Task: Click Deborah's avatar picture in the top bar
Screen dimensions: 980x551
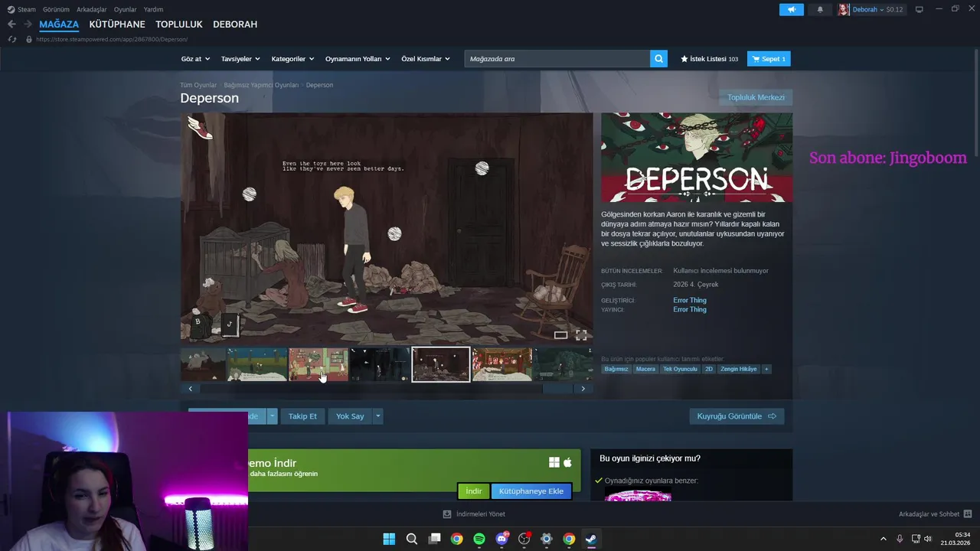Action: [844, 9]
